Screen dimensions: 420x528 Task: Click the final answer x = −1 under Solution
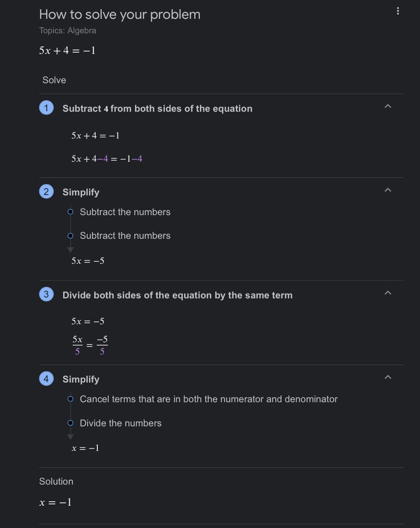coord(55,502)
